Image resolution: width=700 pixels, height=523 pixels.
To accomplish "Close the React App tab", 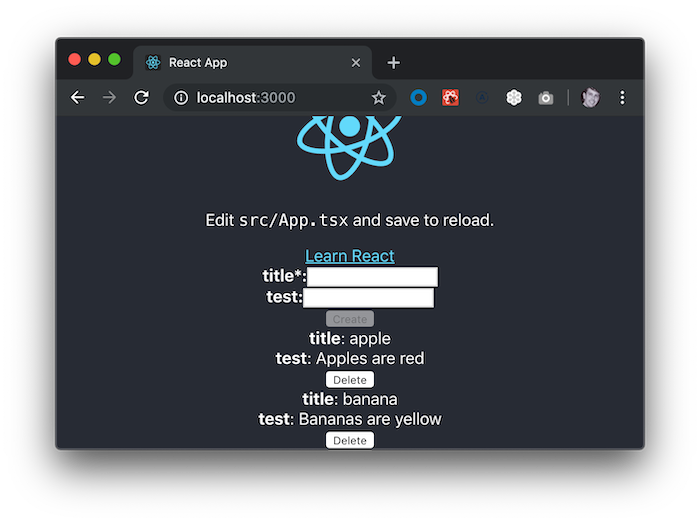I will [x=356, y=62].
